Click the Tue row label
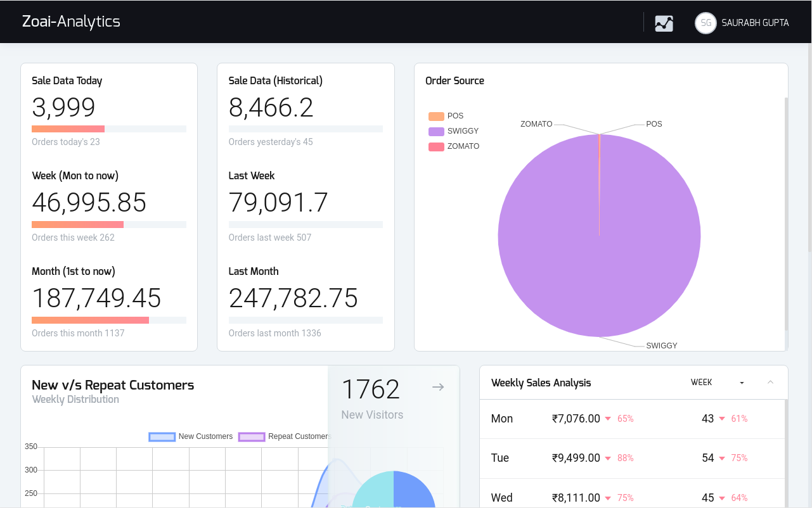Screen dimensions: 812x508 click(500, 458)
